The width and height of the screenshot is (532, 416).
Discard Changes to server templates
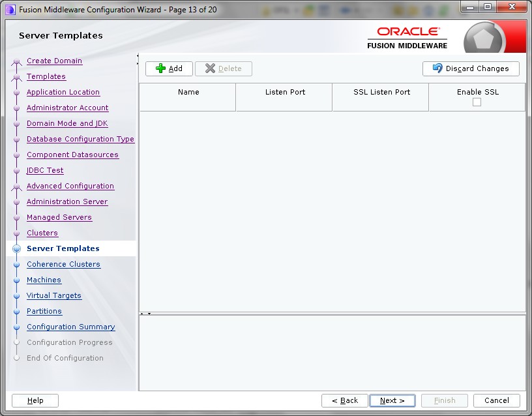[x=471, y=68]
